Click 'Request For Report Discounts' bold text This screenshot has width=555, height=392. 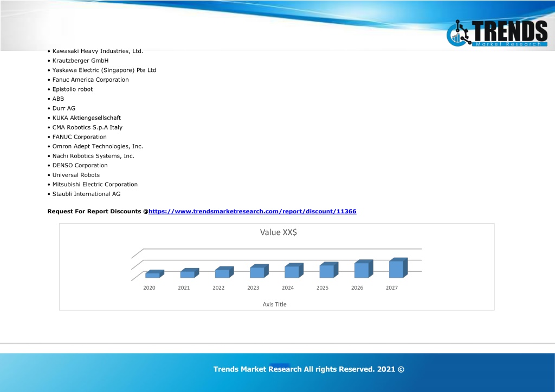[94, 211]
